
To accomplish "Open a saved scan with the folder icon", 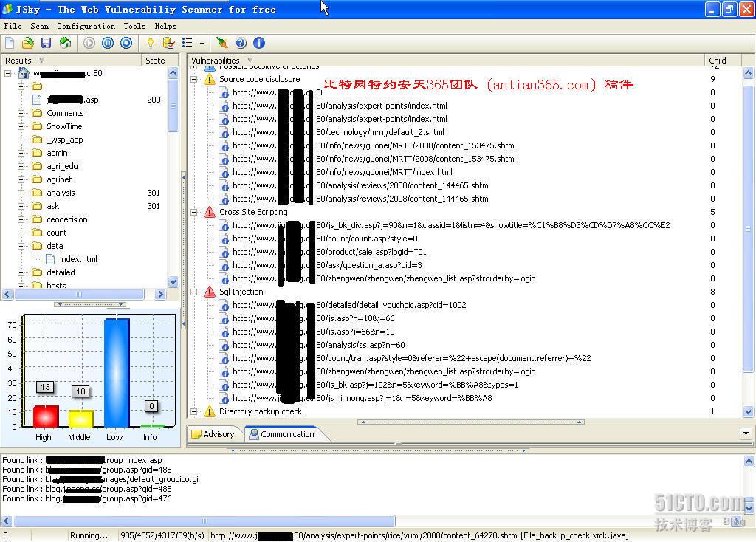I will [28, 43].
